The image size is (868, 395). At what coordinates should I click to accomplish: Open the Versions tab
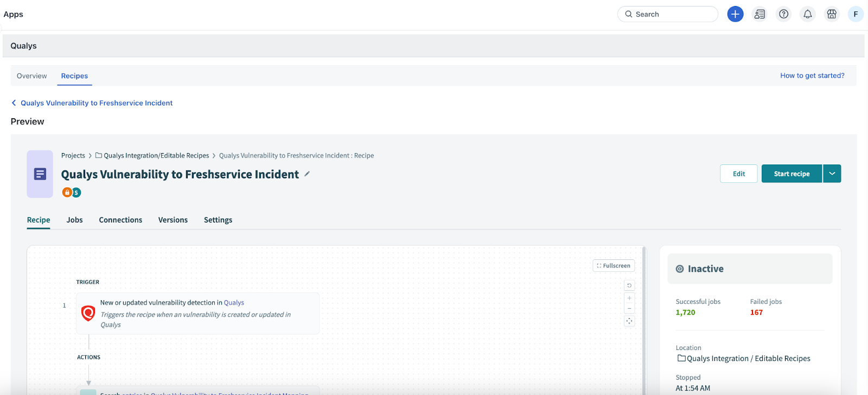[x=173, y=220]
